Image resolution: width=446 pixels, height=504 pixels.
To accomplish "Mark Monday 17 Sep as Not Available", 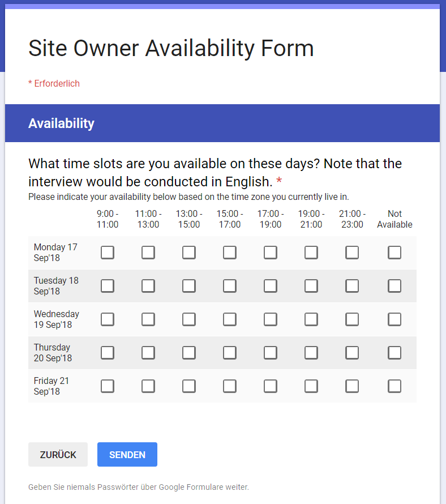I will coord(394,252).
